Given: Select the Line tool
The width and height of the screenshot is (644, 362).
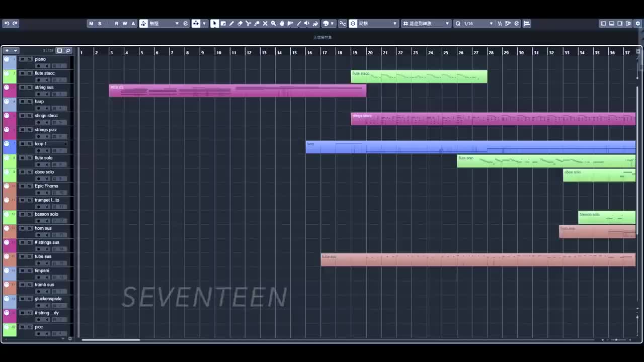Looking at the screenshot, I should (x=299, y=23).
